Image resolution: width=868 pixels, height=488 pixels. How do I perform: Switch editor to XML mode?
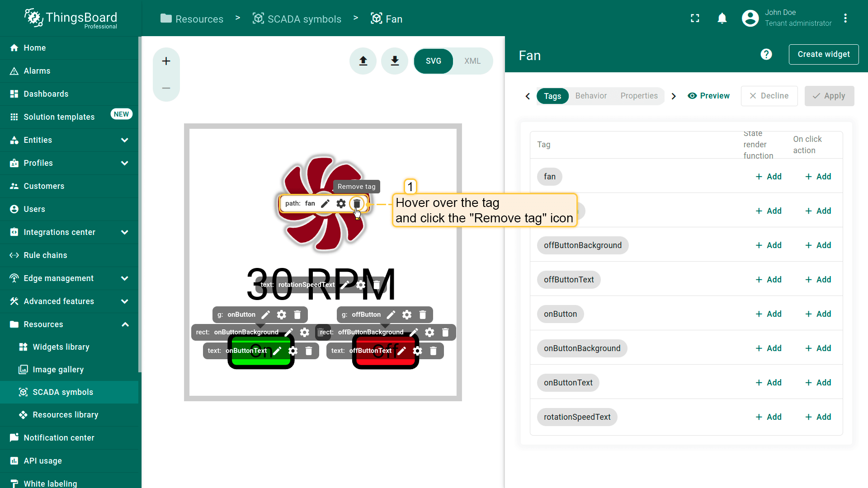(x=472, y=61)
